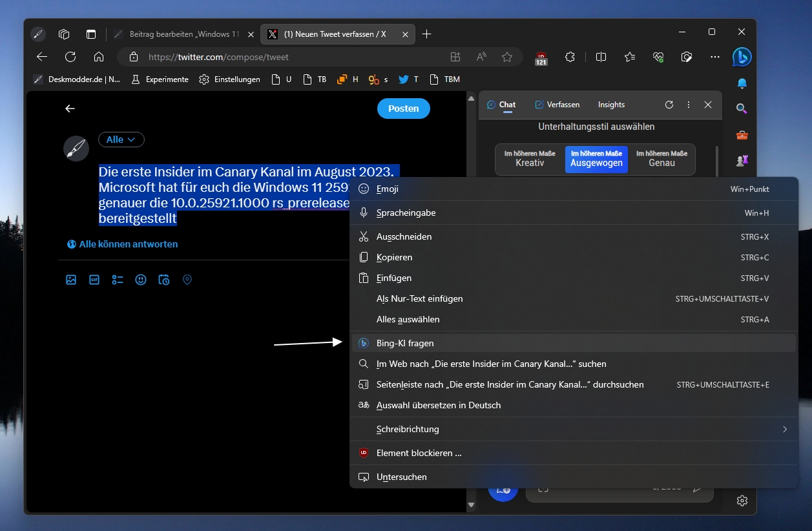The image size is (812, 531).
Task: Open the Tools briefcase in sidebar
Action: tap(742, 134)
